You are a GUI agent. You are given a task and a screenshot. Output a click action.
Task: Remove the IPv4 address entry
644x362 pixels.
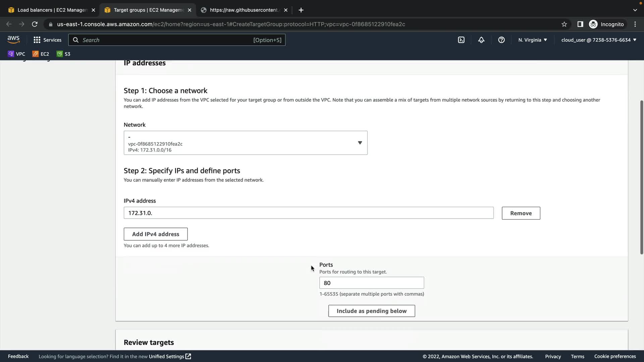pos(521,213)
